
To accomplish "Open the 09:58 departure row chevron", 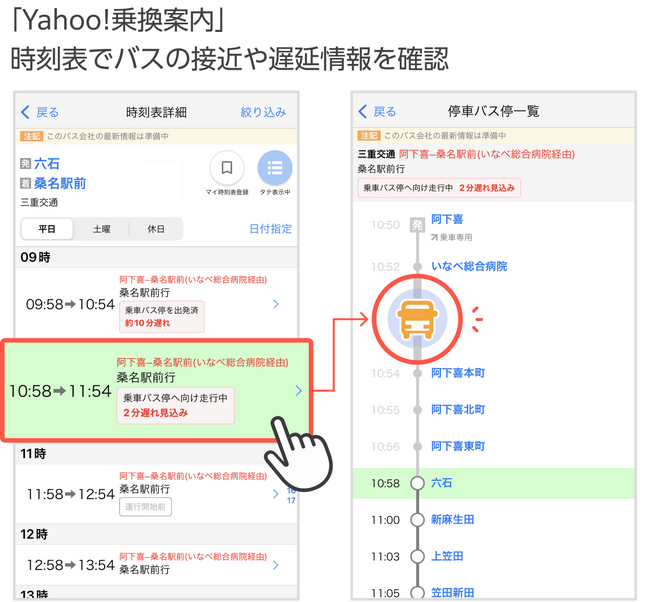I will click(x=276, y=303).
